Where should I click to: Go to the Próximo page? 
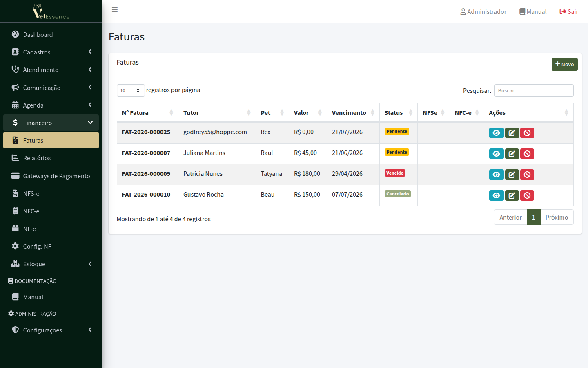(x=557, y=217)
